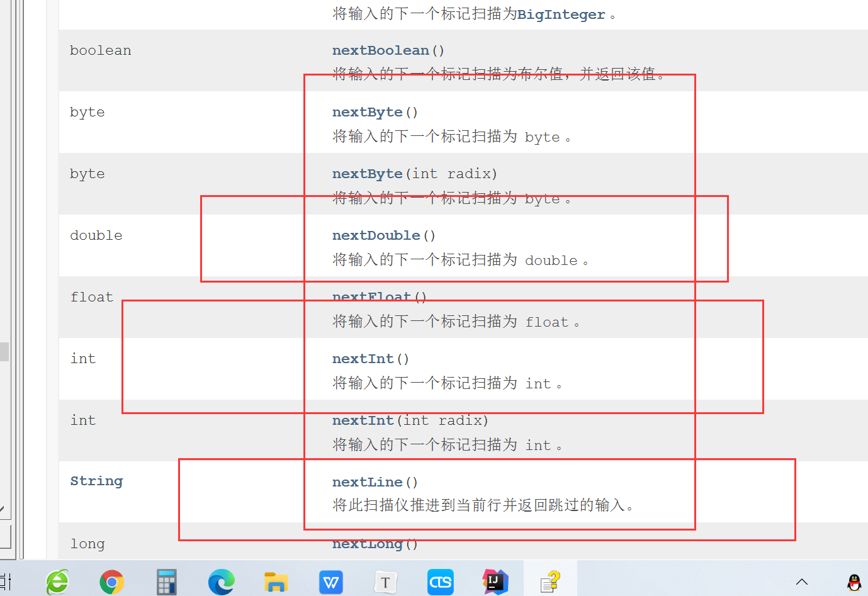Launch Typora from the taskbar
Viewport: 868px width, 596px height.
385,581
